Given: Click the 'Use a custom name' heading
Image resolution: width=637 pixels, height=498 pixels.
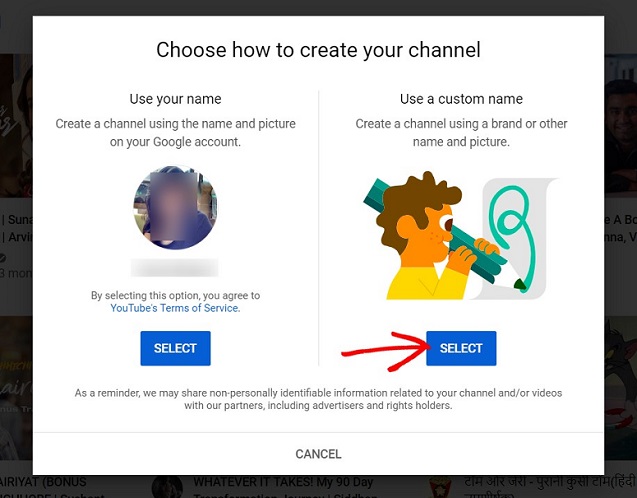Looking at the screenshot, I should (461, 99).
